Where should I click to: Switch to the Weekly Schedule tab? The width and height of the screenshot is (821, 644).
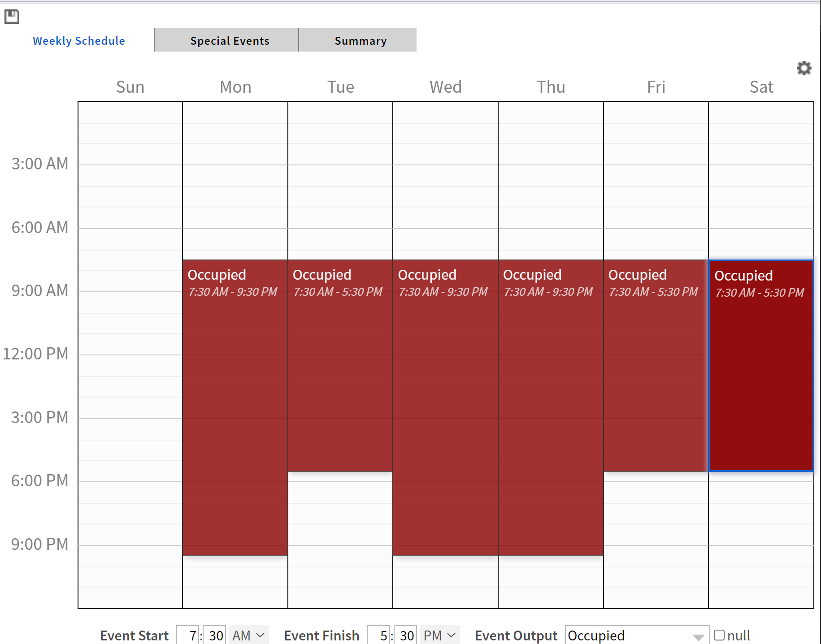[79, 41]
